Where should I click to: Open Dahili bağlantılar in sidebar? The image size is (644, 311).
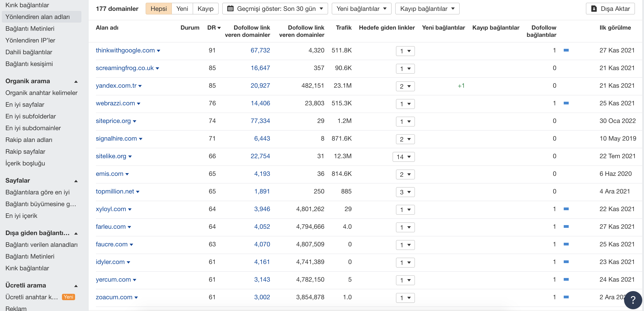(x=29, y=52)
